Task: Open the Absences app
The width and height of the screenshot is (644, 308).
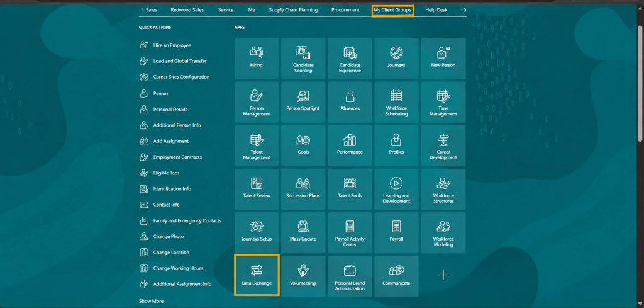Action: pyautogui.click(x=350, y=102)
